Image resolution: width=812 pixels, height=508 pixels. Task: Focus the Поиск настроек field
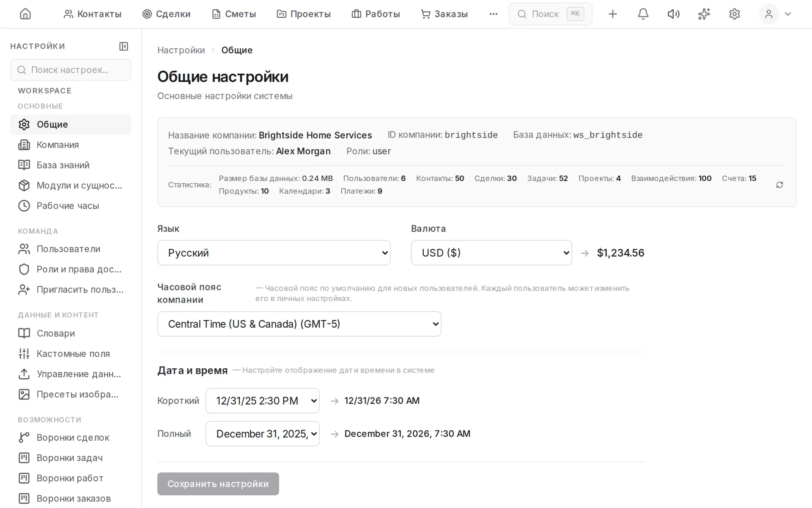coord(71,70)
